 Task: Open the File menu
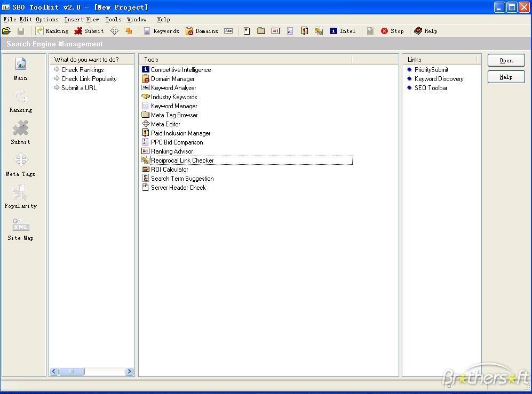pyautogui.click(x=10, y=20)
